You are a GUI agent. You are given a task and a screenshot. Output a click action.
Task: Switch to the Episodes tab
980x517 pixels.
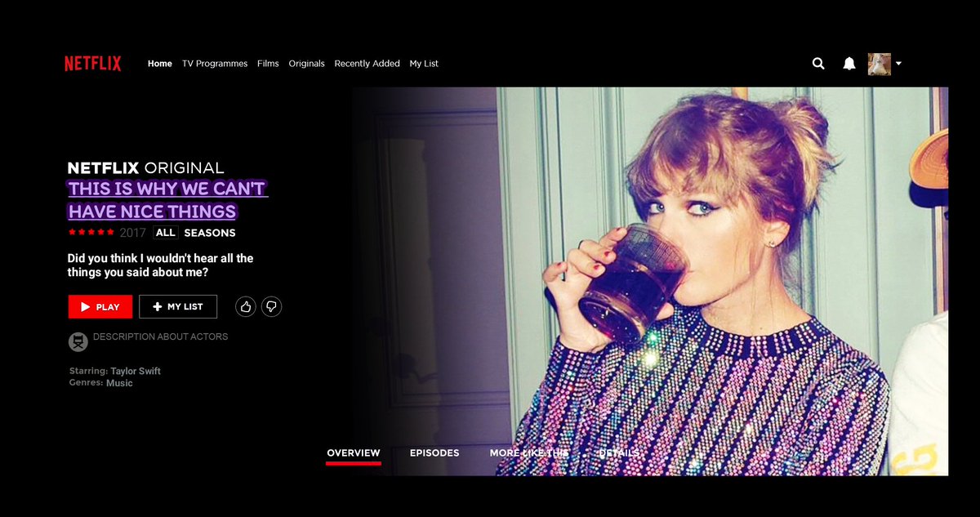coord(434,453)
